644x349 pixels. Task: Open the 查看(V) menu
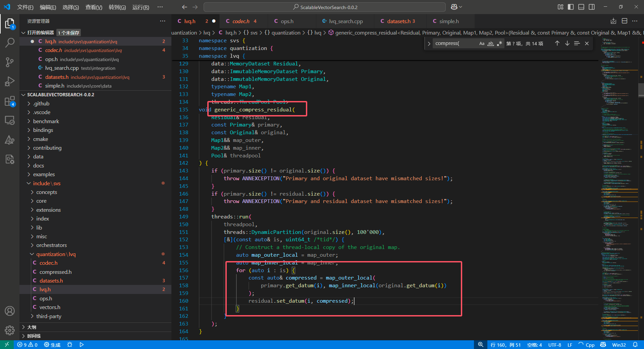[94, 7]
